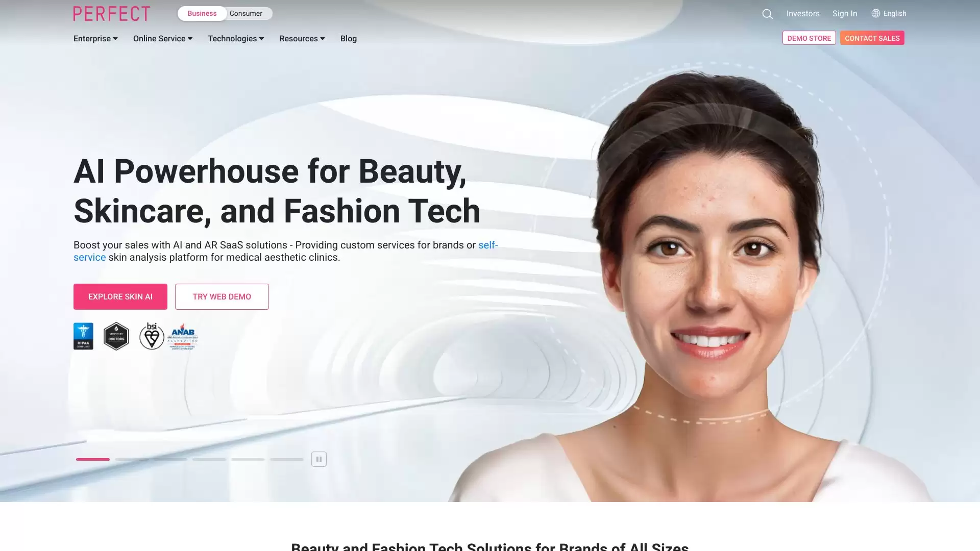Pause the hero carousel autoplay
Image resolution: width=980 pixels, height=551 pixels.
tap(318, 459)
